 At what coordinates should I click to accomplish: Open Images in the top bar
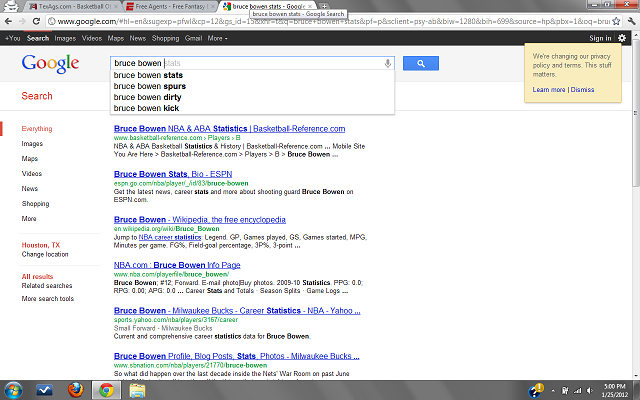tap(65, 38)
